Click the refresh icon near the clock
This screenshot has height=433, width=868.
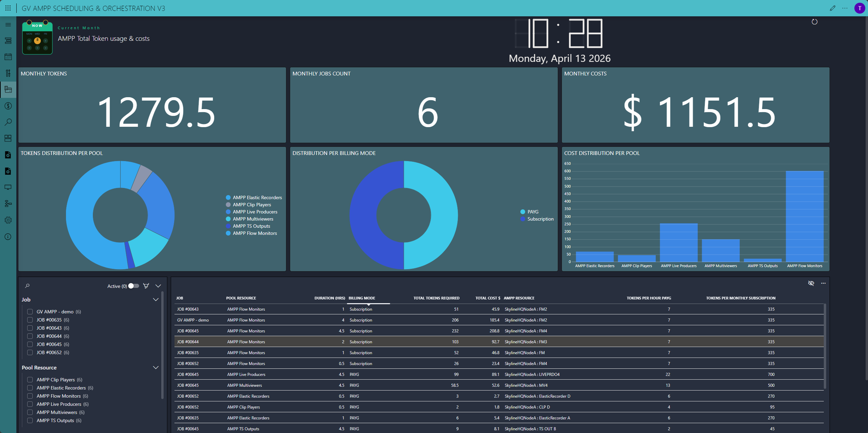814,22
